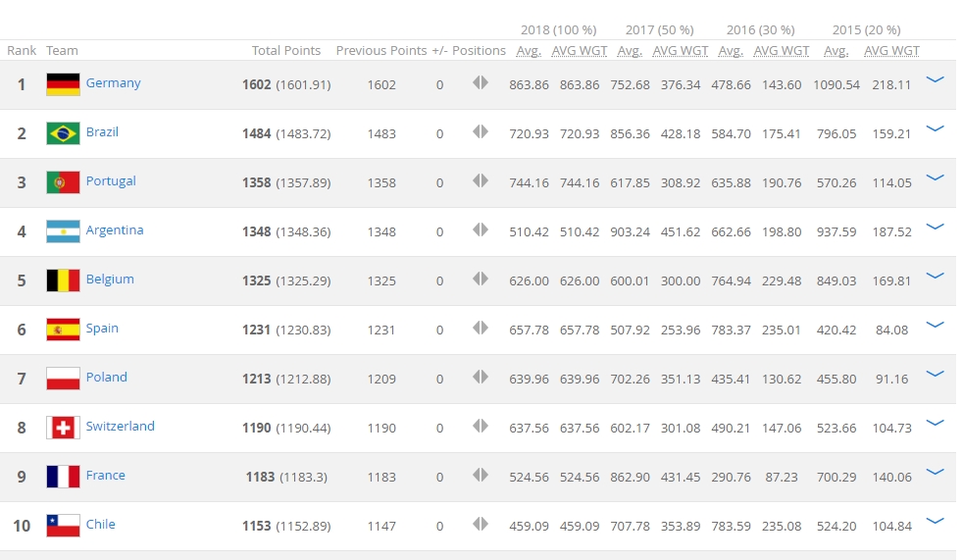The width and height of the screenshot is (963, 560).
Task: Click the Chile flag icon
Action: pyautogui.click(x=63, y=526)
